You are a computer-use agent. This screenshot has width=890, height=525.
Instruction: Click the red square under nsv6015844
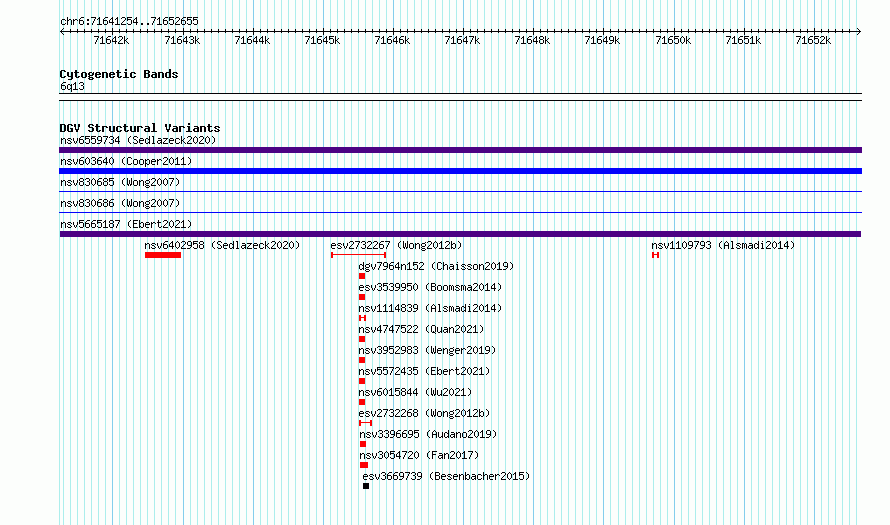[362, 402]
